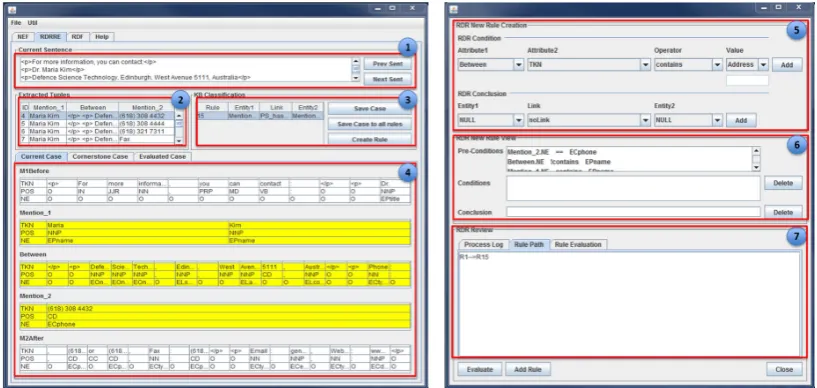The height and width of the screenshot is (388, 817).
Task: Click the R1-->R15 rule path text
Action: (x=474, y=257)
